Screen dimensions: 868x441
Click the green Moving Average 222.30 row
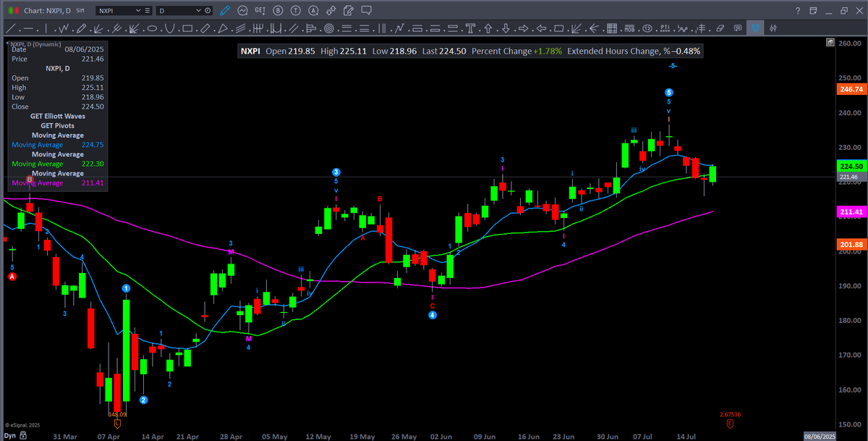[58, 164]
